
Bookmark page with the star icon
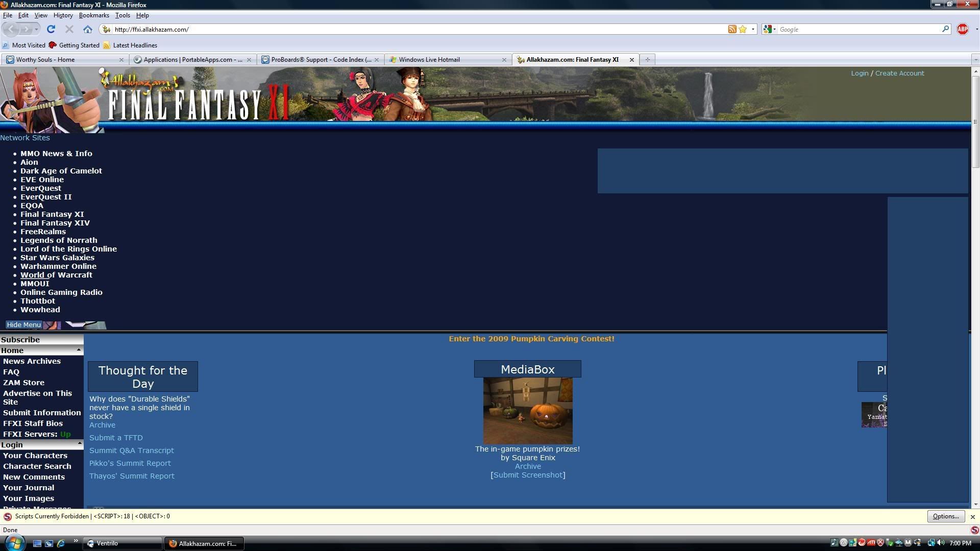click(743, 29)
